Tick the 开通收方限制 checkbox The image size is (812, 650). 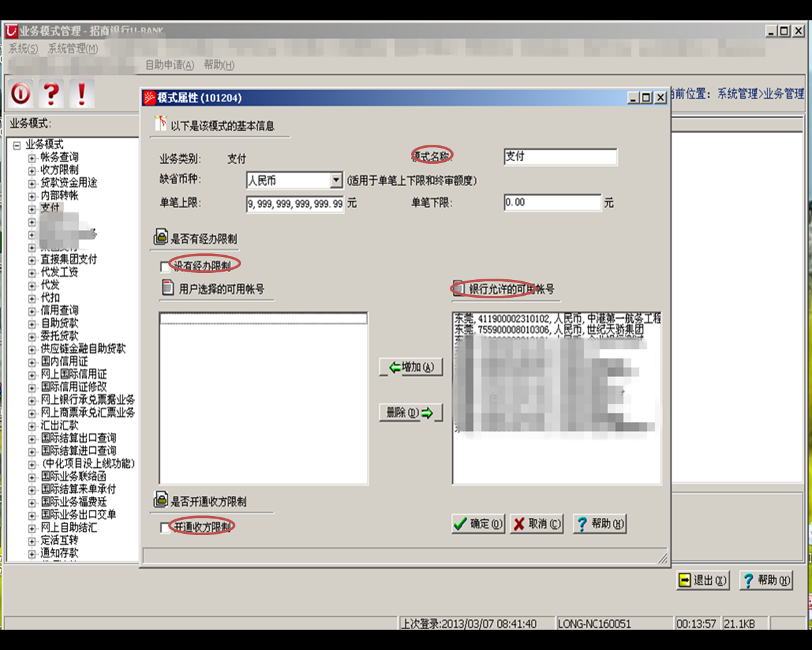[166, 528]
